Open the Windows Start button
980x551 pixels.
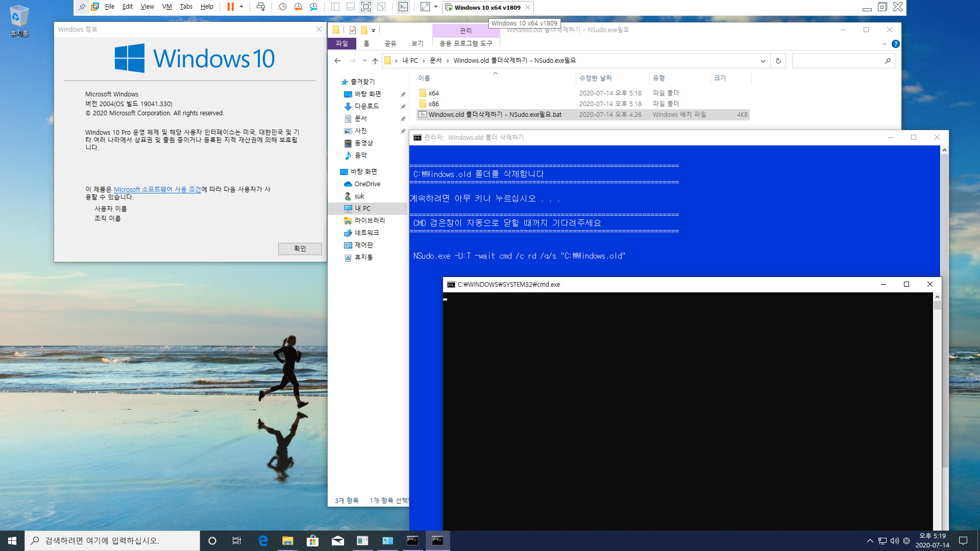tap(12, 541)
